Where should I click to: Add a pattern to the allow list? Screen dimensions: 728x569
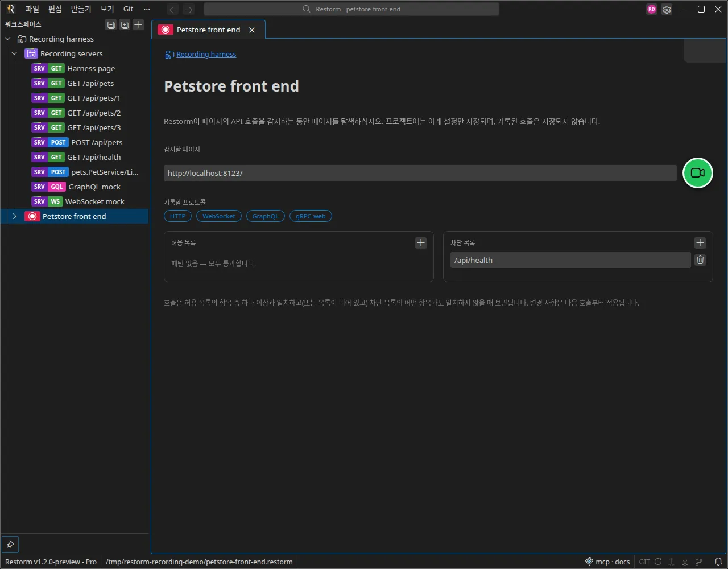[421, 243]
